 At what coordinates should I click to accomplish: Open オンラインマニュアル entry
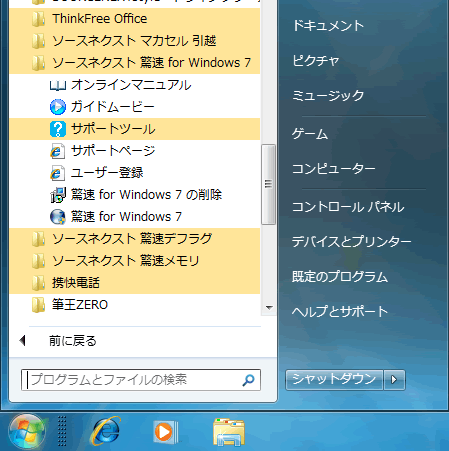coord(134,85)
